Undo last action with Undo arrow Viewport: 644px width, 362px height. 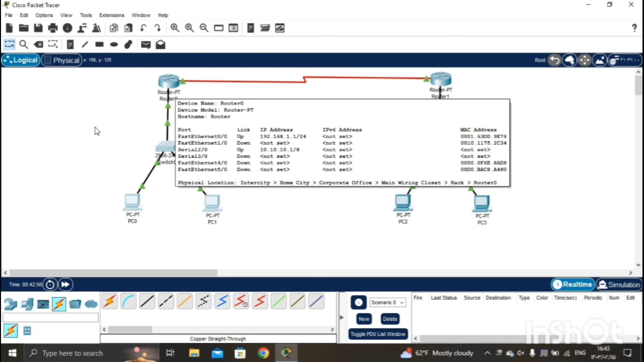tap(143, 28)
